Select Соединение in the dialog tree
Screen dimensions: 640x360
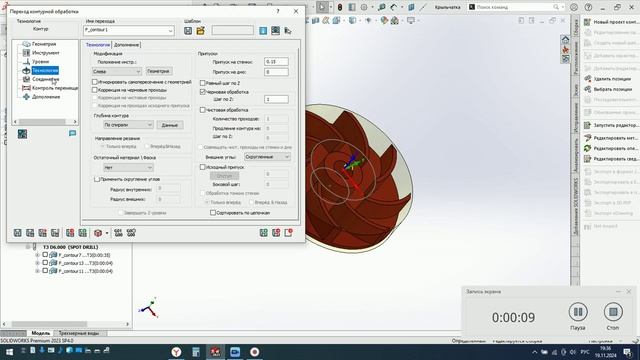46,79
